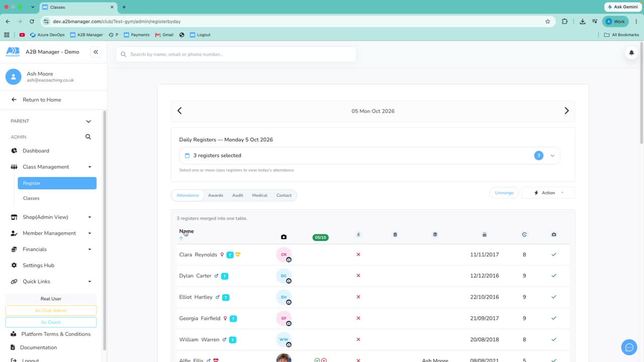Click the Unmerge button

(504, 193)
